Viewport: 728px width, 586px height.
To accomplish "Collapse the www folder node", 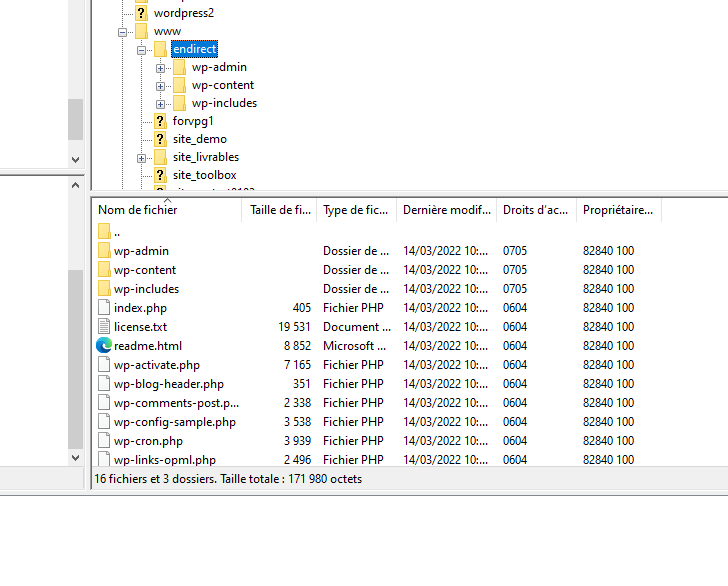I will coord(123,32).
